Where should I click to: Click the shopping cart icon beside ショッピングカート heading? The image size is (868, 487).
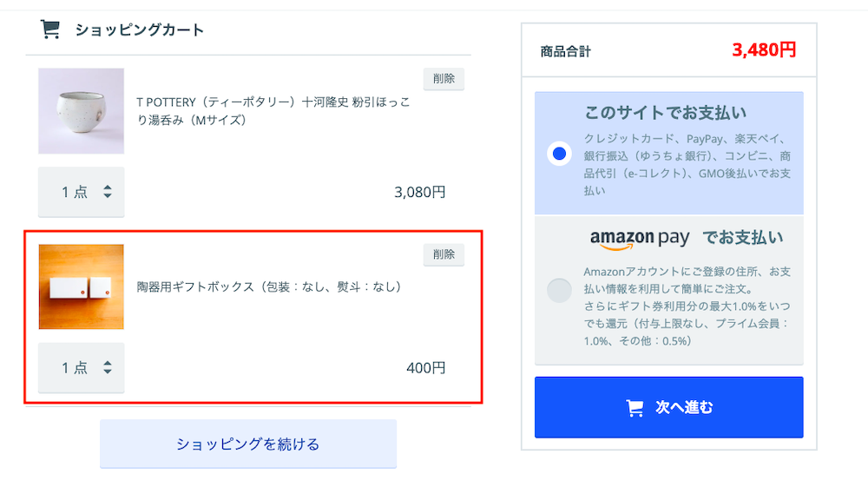[x=49, y=29]
